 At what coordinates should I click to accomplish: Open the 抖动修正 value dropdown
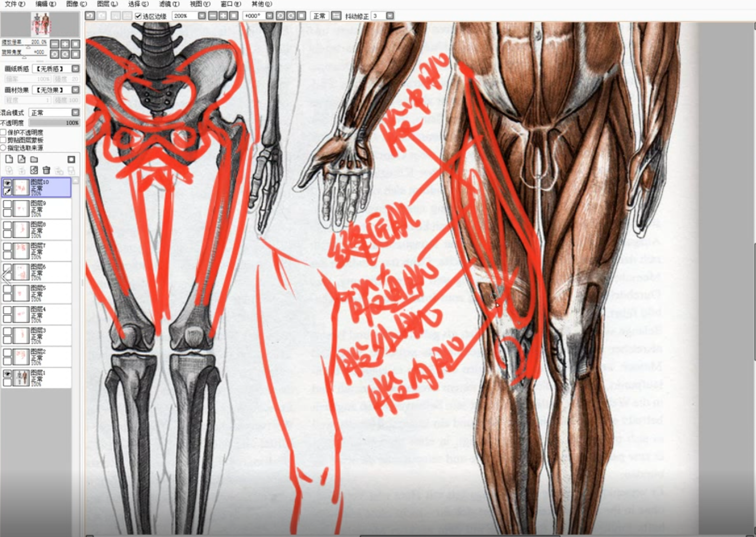390,16
